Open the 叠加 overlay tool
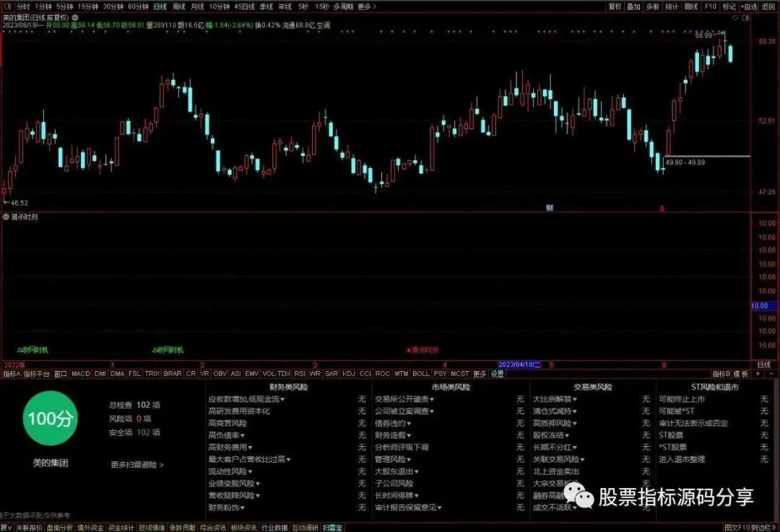 pos(634,7)
